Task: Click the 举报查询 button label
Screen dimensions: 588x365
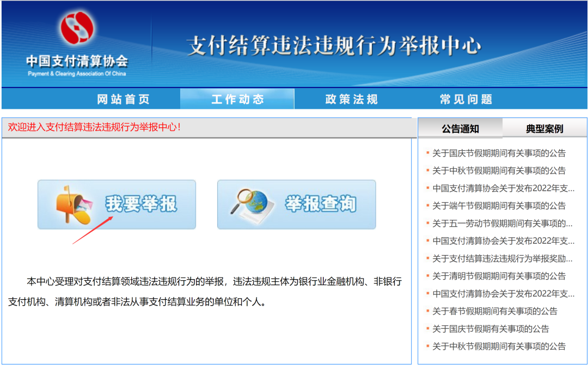Action: pyautogui.click(x=320, y=204)
